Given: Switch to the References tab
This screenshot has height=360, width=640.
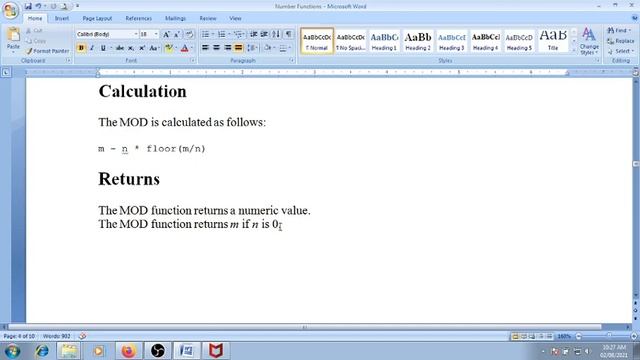Looking at the screenshot, I should click(139, 18).
